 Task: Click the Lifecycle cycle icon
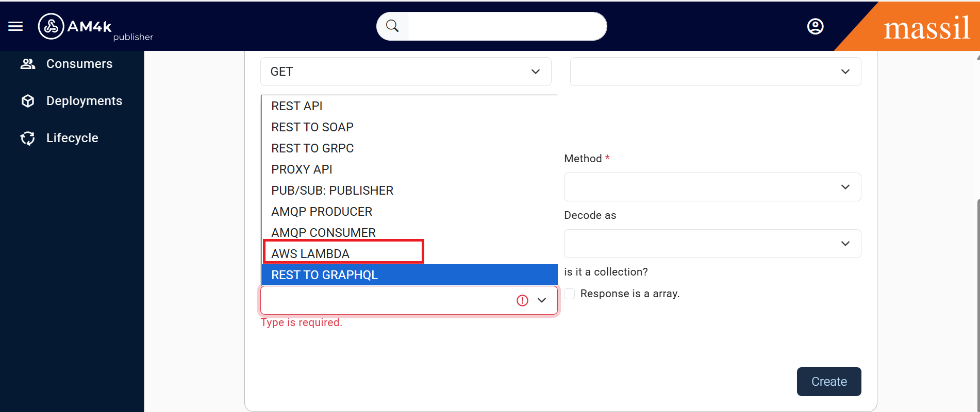click(x=28, y=138)
